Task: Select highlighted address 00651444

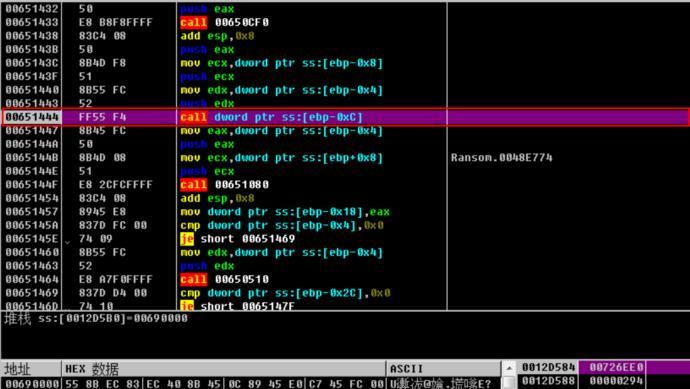Action: 32,117
